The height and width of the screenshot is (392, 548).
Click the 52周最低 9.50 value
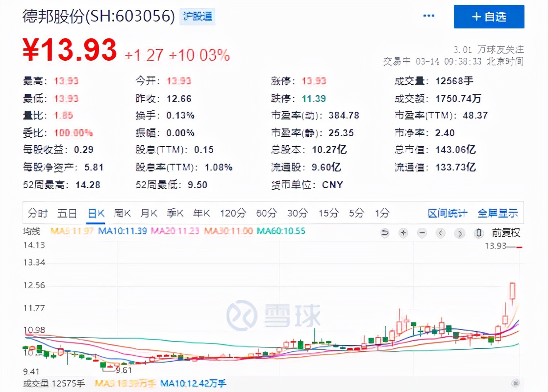[x=198, y=185]
